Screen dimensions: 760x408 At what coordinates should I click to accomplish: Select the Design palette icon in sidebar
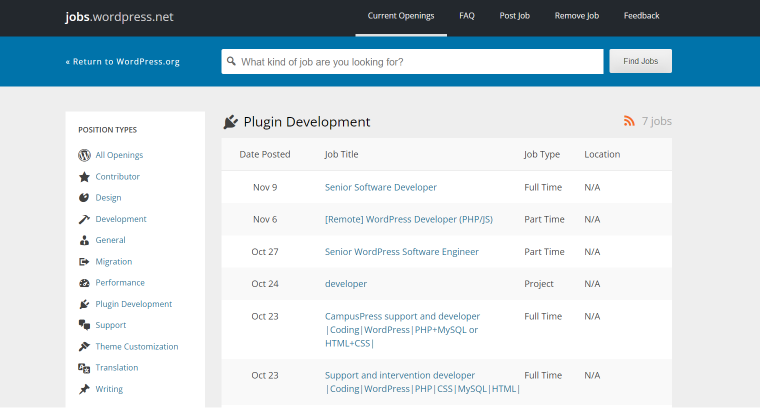coord(84,198)
